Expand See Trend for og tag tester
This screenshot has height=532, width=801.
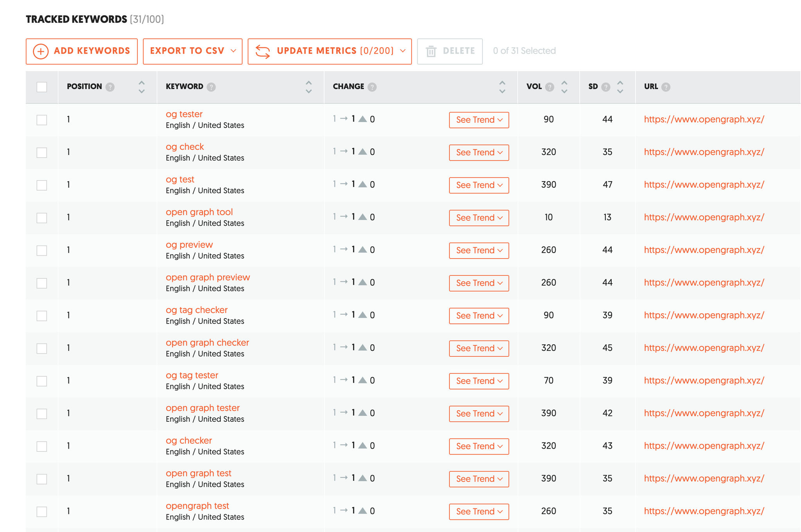coord(479,381)
